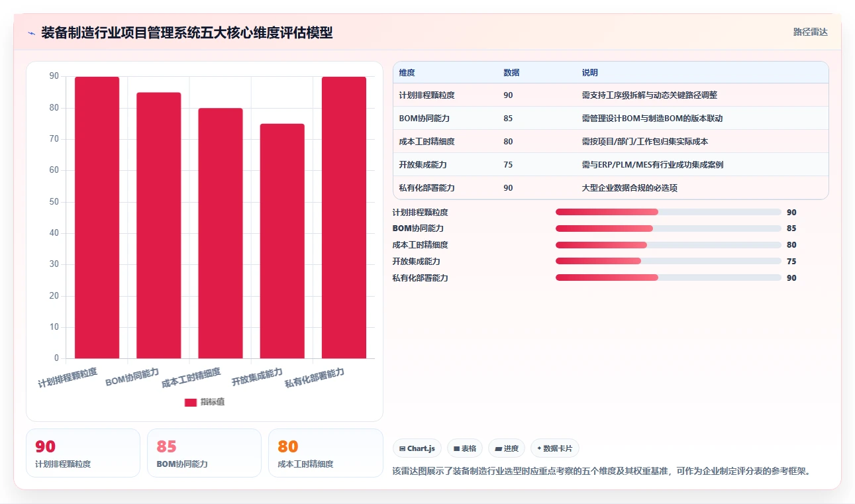The height and width of the screenshot is (504, 855).
Task: Click the dashboard title heading
Action: pos(187,33)
